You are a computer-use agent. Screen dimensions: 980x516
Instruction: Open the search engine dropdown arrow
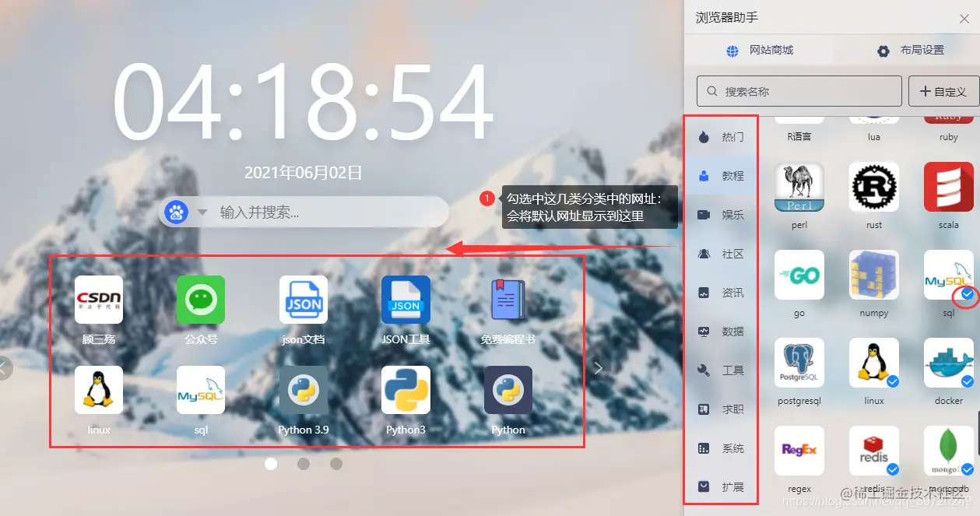tap(202, 212)
